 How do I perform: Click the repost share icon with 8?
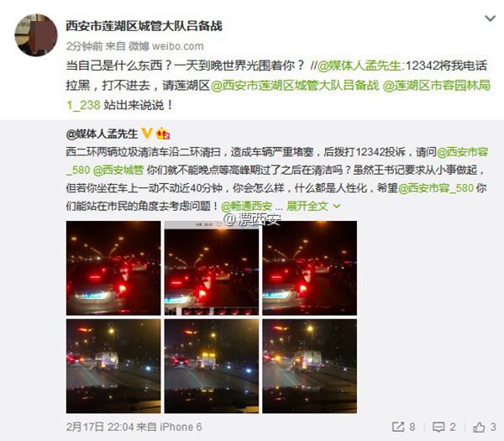pos(398,428)
